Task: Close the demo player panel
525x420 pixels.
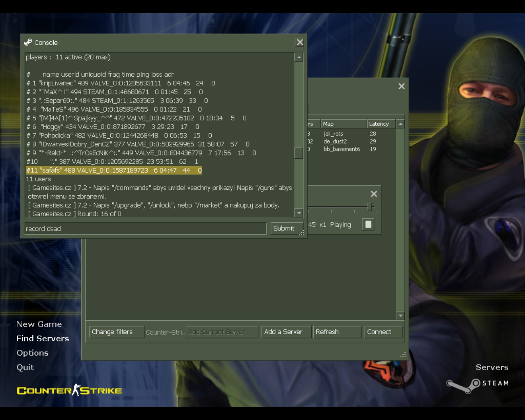Action: [374, 194]
